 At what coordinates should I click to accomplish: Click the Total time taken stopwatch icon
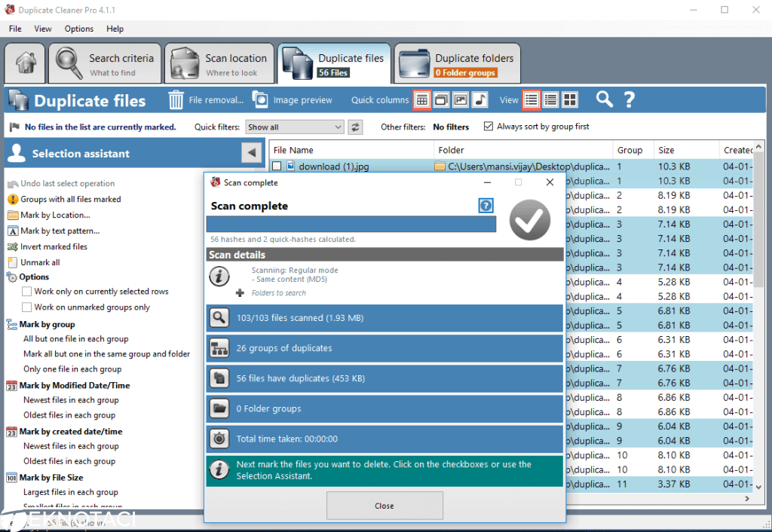(219, 439)
